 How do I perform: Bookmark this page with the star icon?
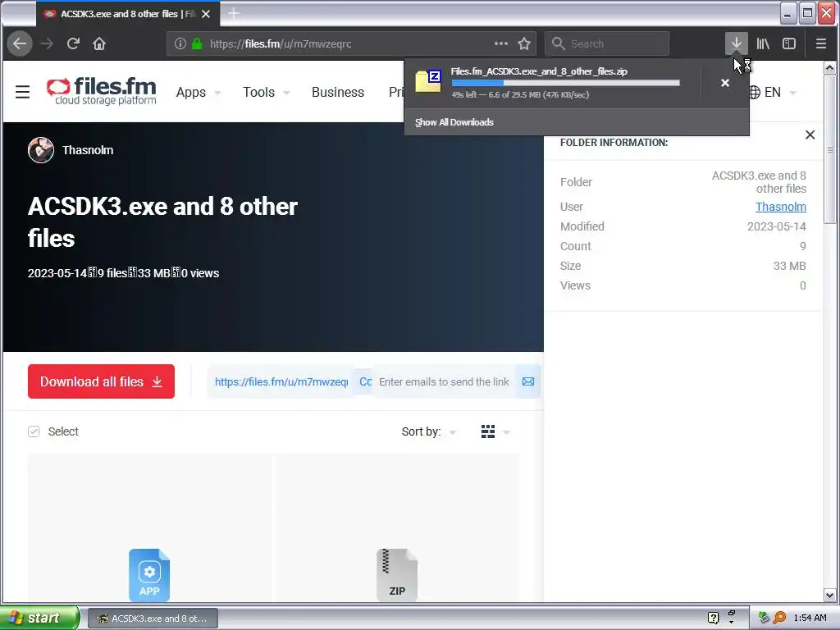coord(524,43)
